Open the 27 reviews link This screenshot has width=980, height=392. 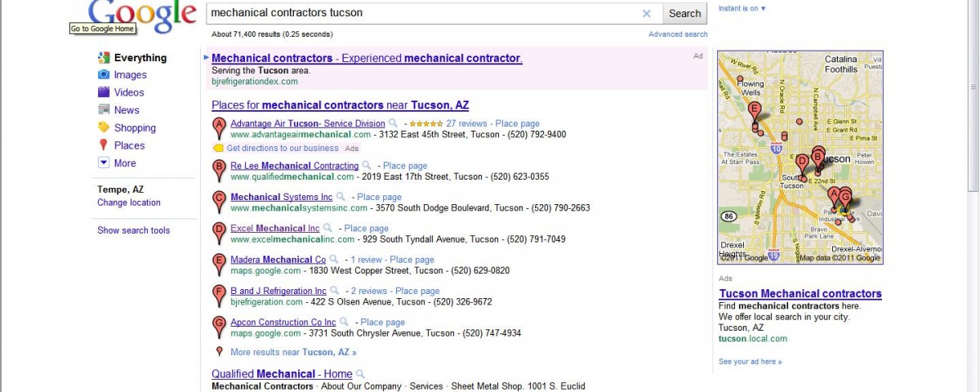466,124
